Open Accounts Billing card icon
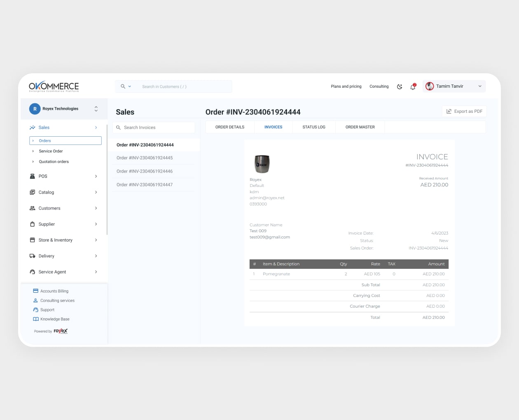This screenshot has height=420, width=519. coord(35,291)
